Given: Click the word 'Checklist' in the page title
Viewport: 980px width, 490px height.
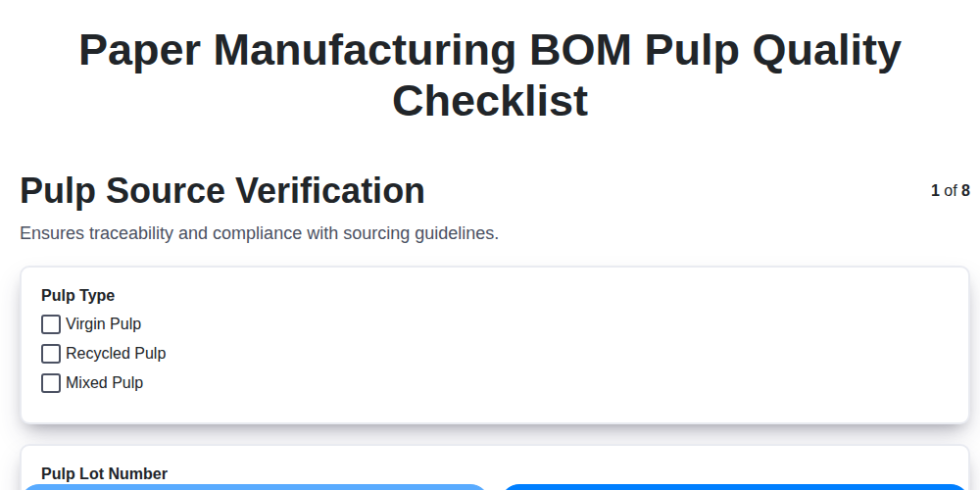Looking at the screenshot, I should (490, 101).
